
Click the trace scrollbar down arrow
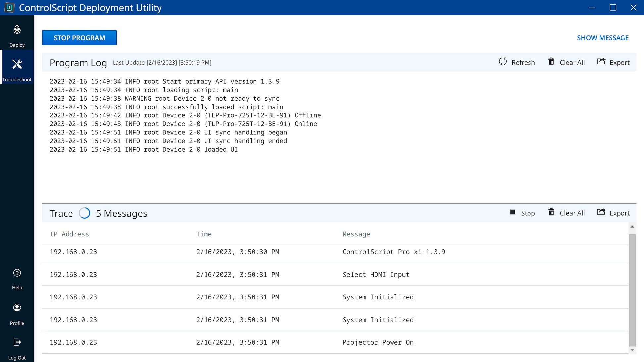[632, 350]
